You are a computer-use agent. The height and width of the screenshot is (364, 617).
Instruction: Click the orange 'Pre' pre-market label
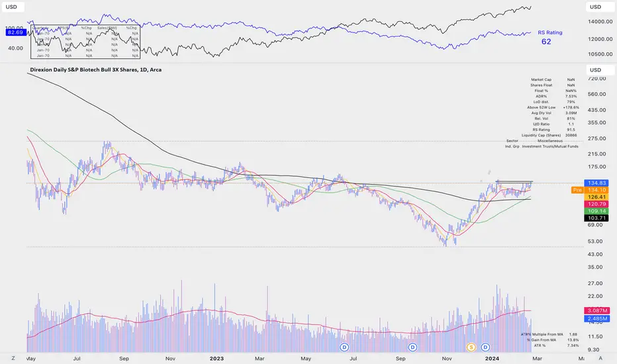(x=577, y=190)
